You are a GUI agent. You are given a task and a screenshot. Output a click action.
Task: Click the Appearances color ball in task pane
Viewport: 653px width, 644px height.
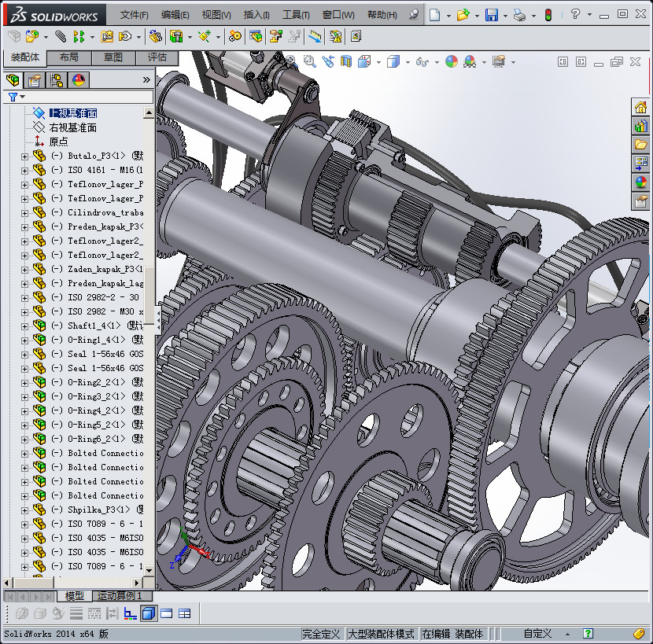640,182
